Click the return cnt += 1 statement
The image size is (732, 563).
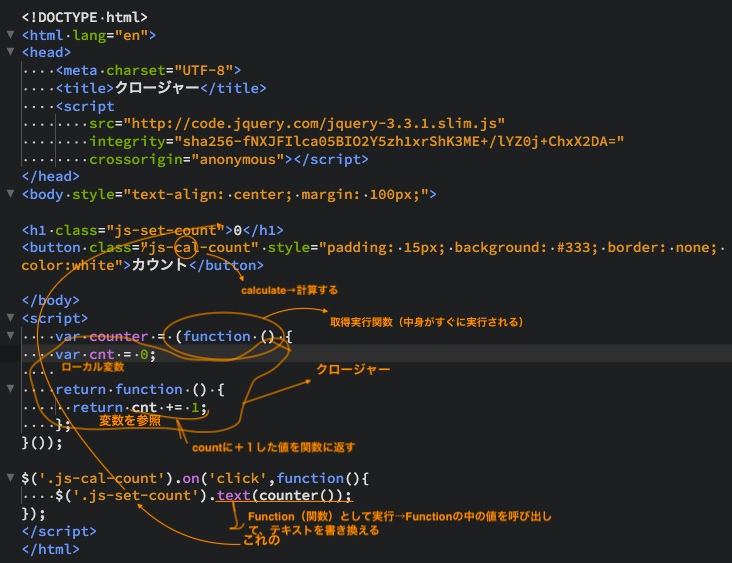[140, 408]
